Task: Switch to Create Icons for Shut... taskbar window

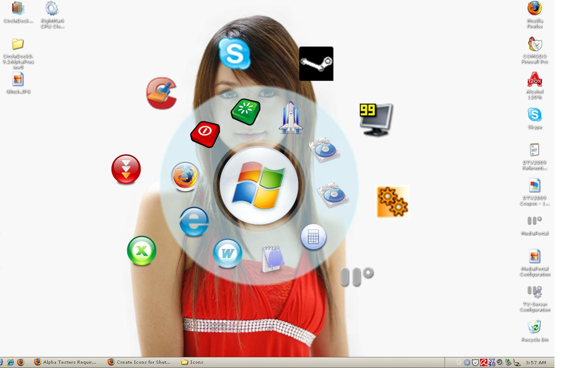Action: coord(139,362)
